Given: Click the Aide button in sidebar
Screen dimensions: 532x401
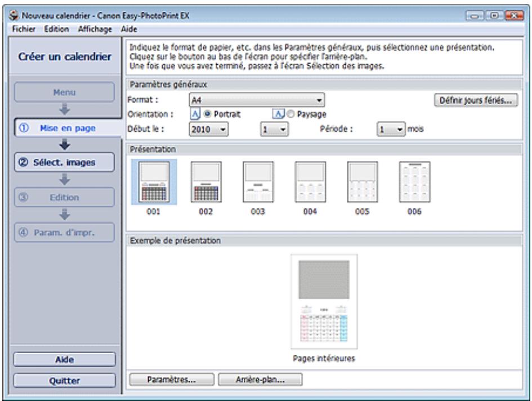Looking at the screenshot, I should pyautogui.click(x=65, y=359).
